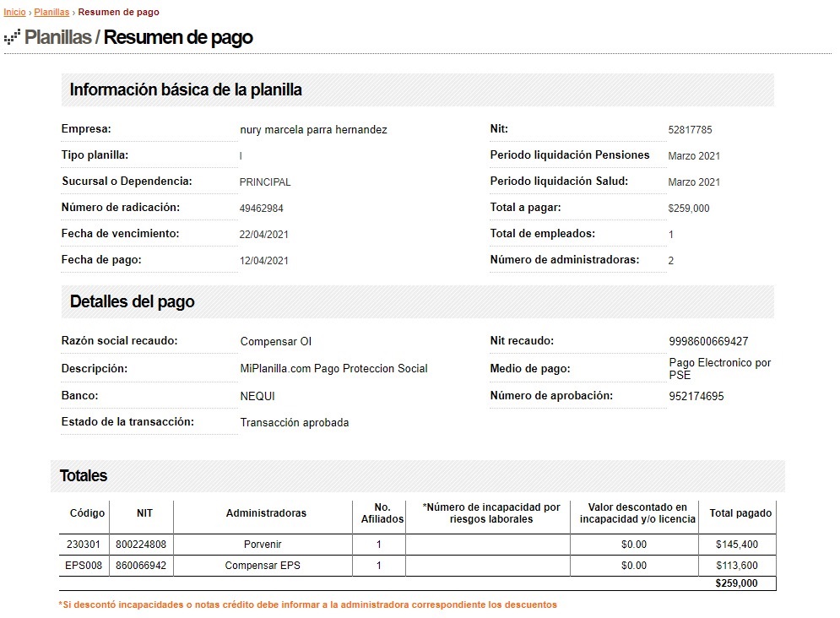840x618 pixels.
Task: Open the Planillas breadcrumb link
Action: click(x=51, y=13)
